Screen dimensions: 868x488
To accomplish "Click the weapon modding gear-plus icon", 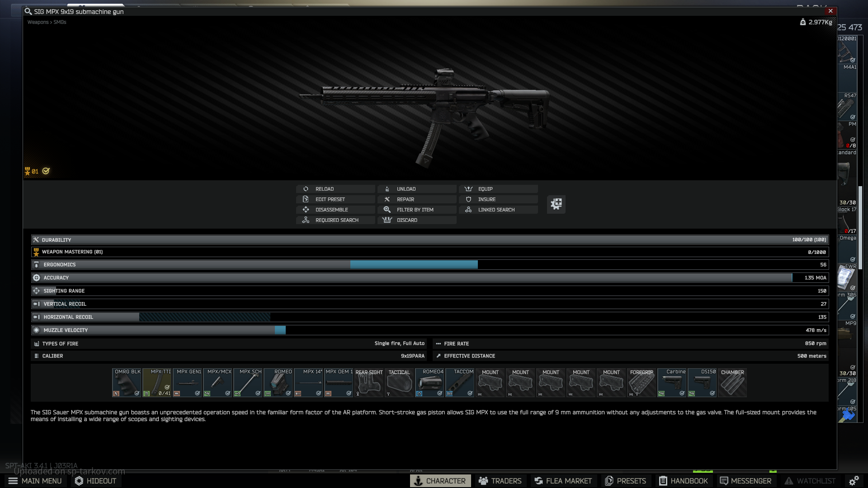I will click(x=556, y=204).
